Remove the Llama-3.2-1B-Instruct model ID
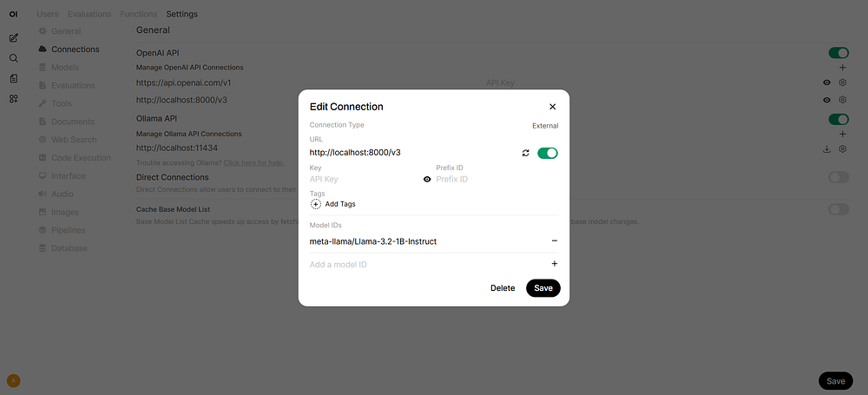 554,241
